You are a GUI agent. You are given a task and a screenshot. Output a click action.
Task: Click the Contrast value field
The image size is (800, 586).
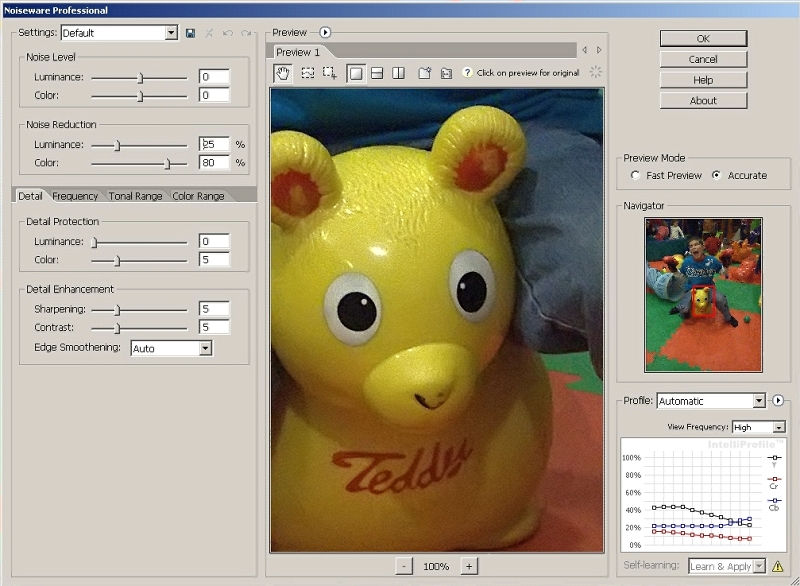pyautogui.click(x=214, y=327)
